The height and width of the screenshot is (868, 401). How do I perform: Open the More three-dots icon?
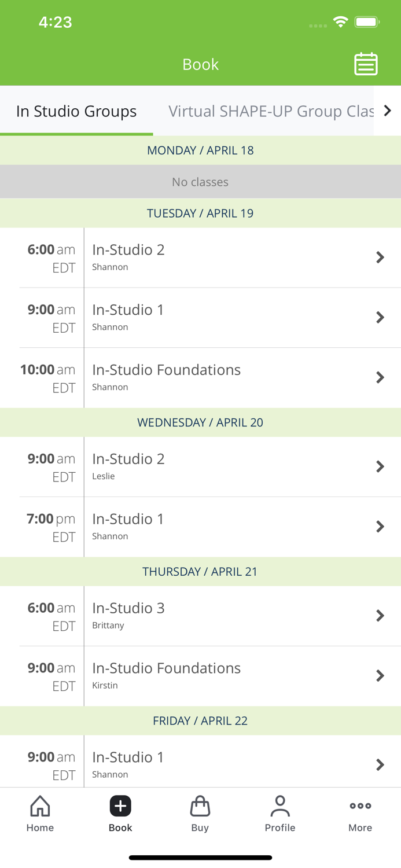360,806
